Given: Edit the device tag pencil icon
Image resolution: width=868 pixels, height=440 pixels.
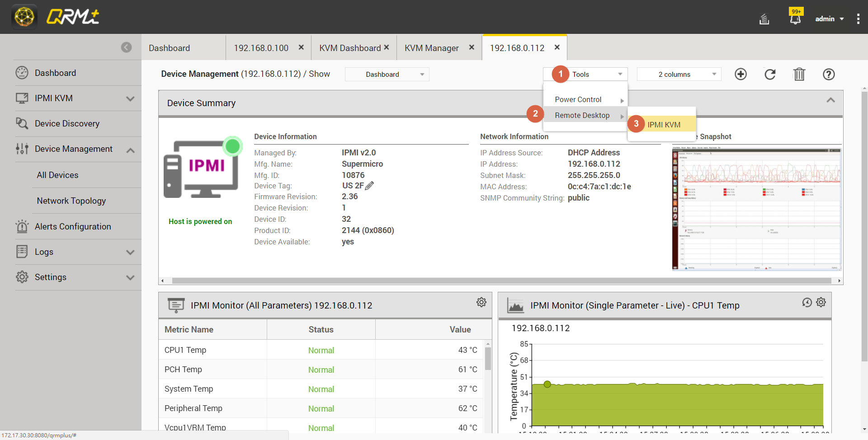Looking at the screenshot, I should tap(369, 186).
